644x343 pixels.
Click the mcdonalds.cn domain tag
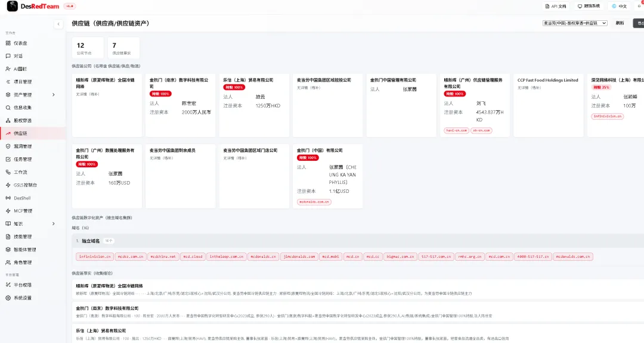(x=264, y=257)
